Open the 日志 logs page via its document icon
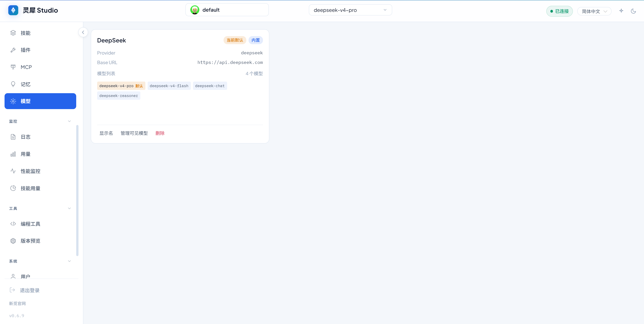Viewport: 644px width, 324px height. [x=13, y=137]
